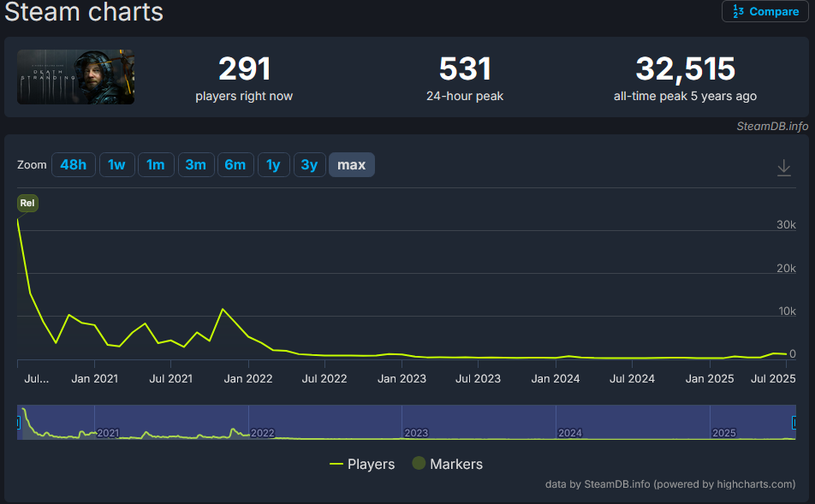
Task: Click the 20k axis label
Action: (x=786, y=268)
